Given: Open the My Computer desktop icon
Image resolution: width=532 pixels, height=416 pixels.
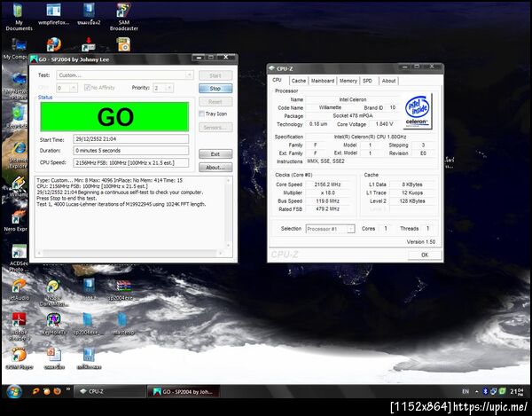Looking at the screenshot, I should pos(18,49).
